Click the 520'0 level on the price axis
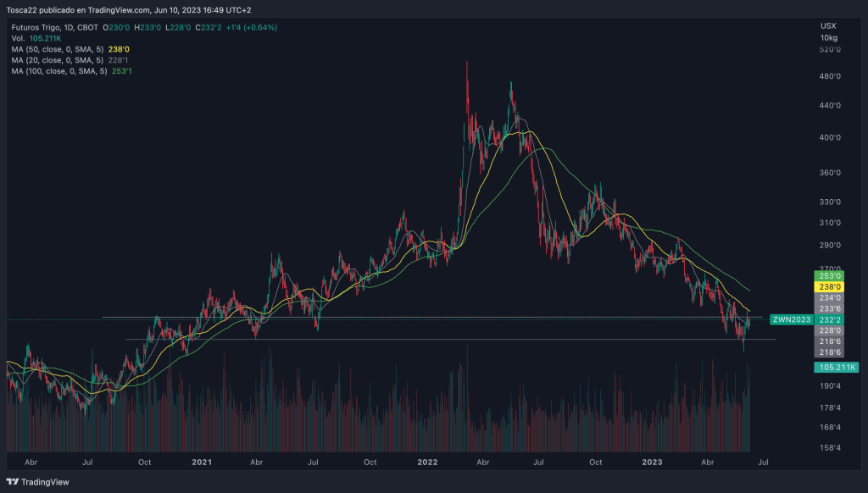This screenshot has width=868, height=493. tap(829, 50)
